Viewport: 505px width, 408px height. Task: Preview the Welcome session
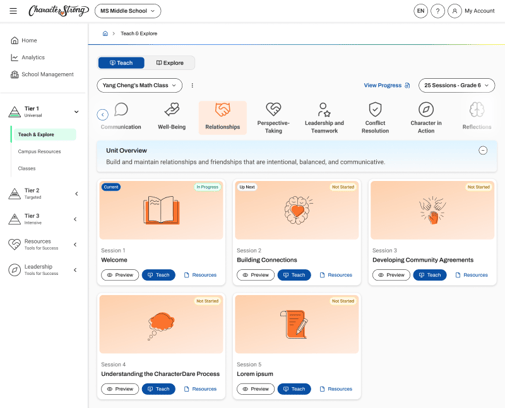pyautogui.click(x=120, y=275)
